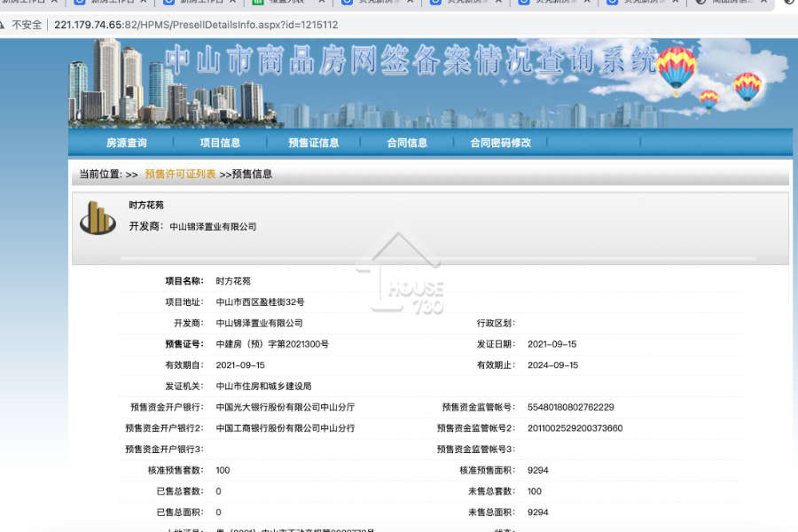This screenshot has height=532, width=798.
Task: Click the bold 时方花苑 header title
Action: (x=146, y=205)
